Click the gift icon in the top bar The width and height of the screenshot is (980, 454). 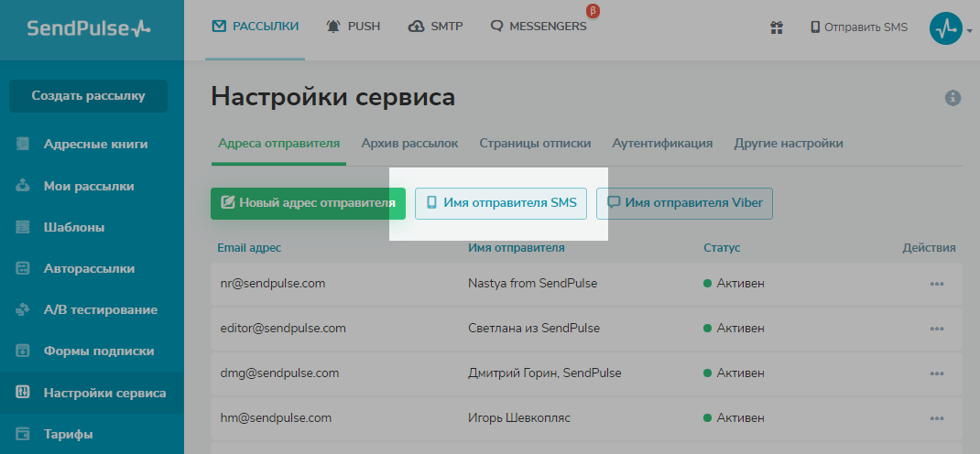click(x=776, y=27)
